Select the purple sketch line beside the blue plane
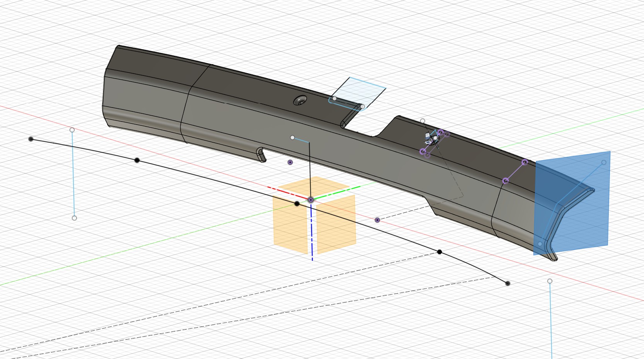Viewport: 644px width, 359px height. (515, 171)
